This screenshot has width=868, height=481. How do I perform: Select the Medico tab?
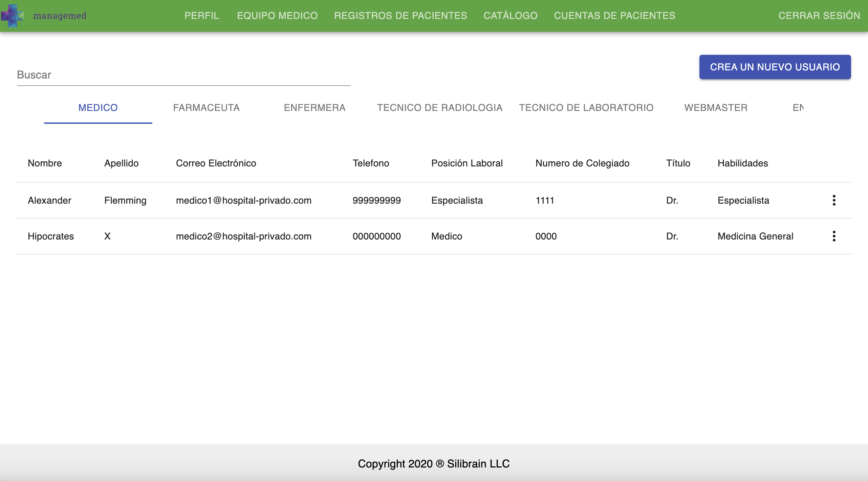tap(98, 108)
